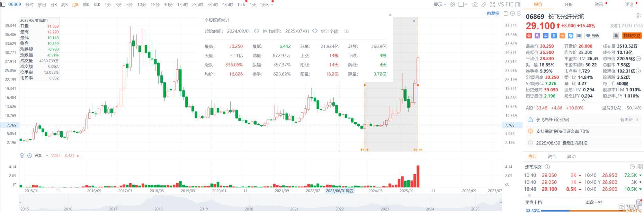Screen dimensions: 644x213
Task: Click the blue shuffle tag icon
Action: tap(546, 36)
